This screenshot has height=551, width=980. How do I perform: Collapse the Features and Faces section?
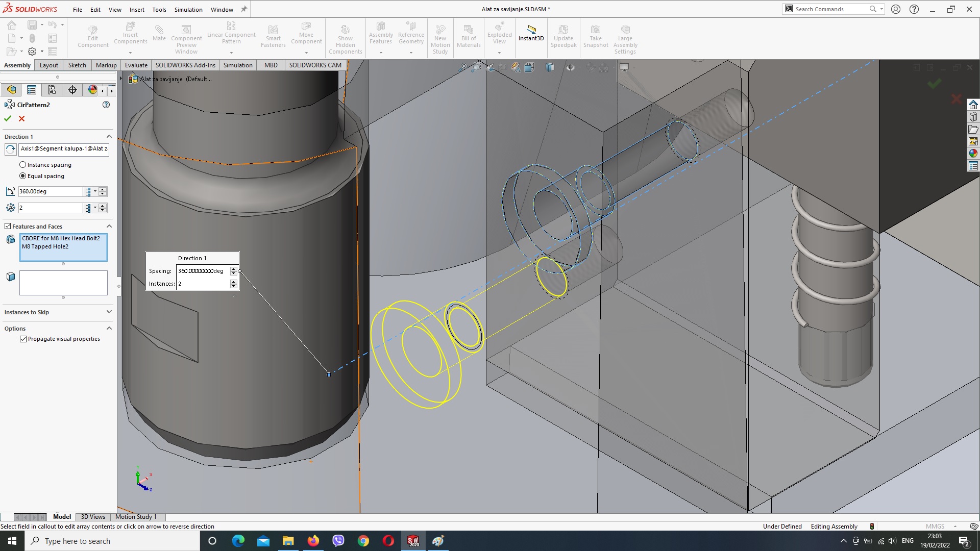pyautogui.click(x=109, y=226)
